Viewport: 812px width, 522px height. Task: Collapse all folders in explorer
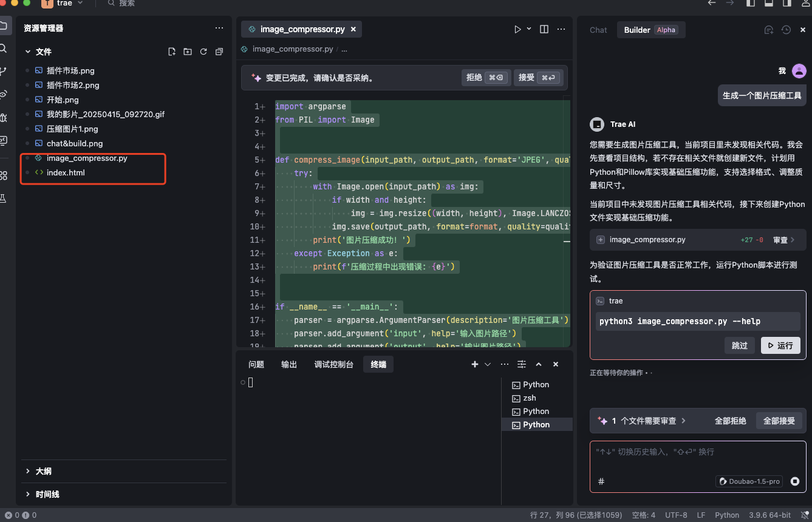[x=219, y=52]
